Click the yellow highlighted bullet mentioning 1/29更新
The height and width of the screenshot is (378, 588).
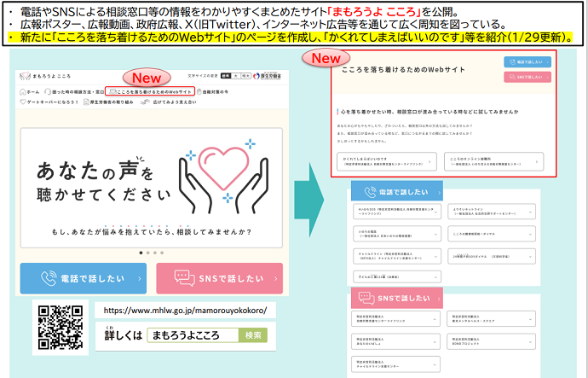coord(291,38)
